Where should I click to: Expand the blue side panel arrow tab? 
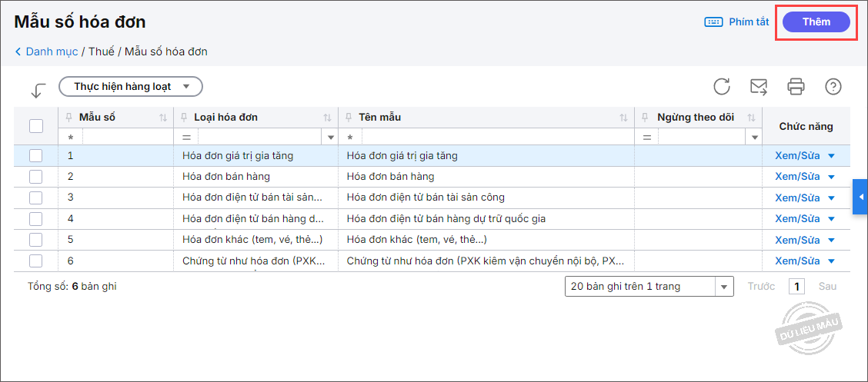coord(860,198)
